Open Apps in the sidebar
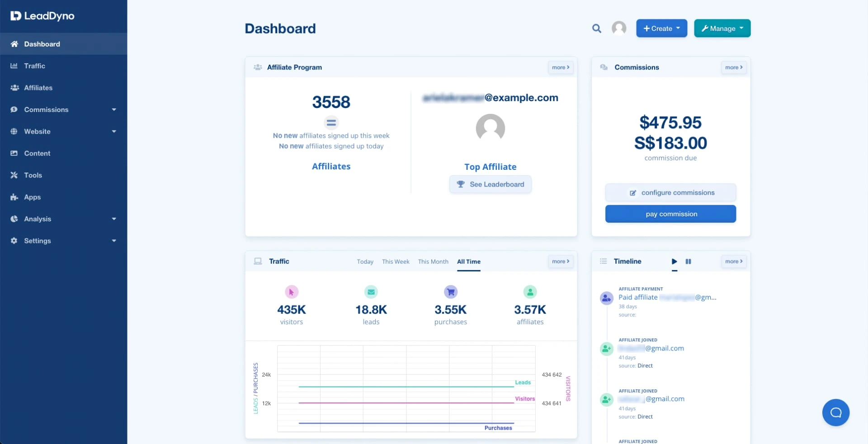 pos(33,197)
